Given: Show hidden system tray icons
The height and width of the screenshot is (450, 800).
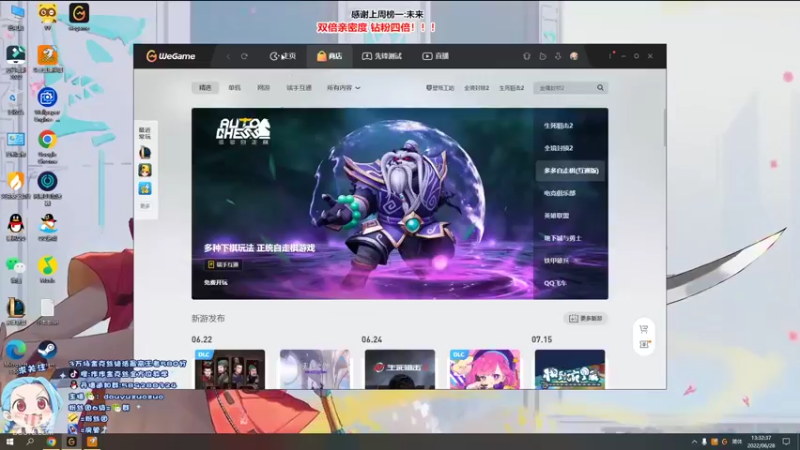Looking at the screenshot, I should point(694,442).
